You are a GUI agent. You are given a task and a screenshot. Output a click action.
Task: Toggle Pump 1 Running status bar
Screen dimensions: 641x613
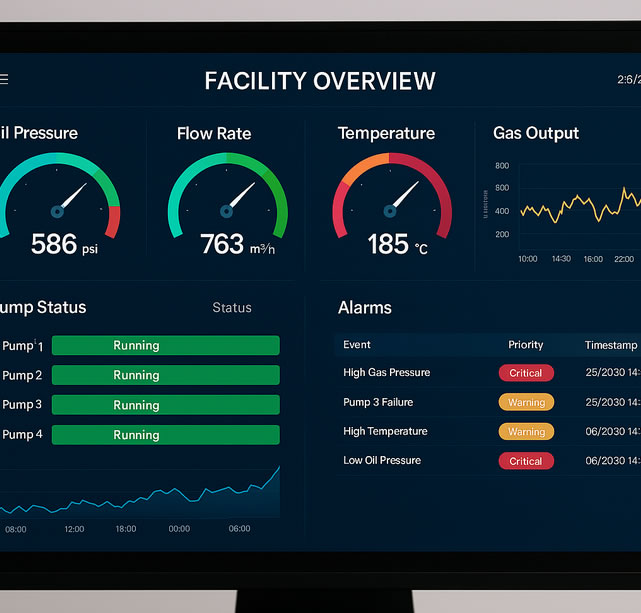(165, 346)
